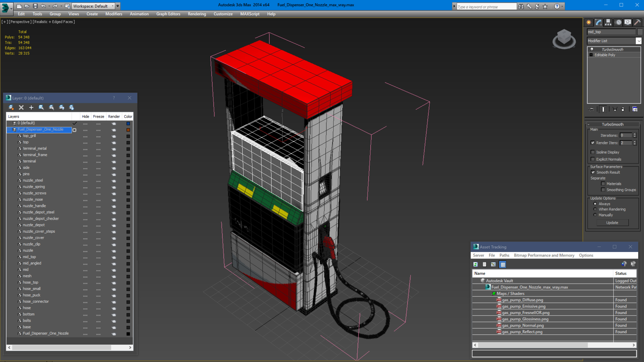Click the Open File toolbar icon
This screenshot has width=644, height=362.
coord(27,6)
